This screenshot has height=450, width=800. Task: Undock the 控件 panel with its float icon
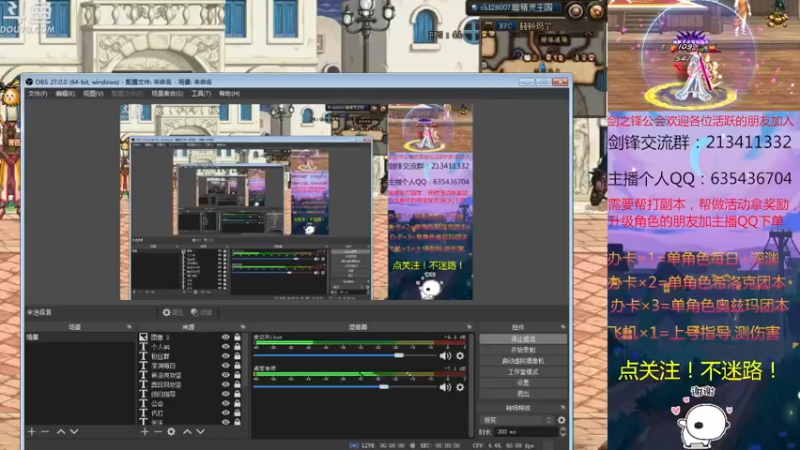(x=563, y=327)
